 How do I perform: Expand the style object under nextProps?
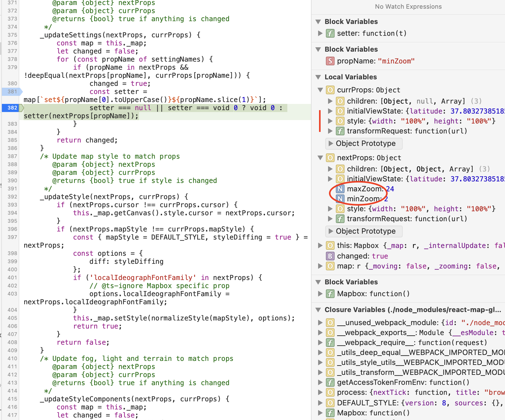(x=331, y=209)
